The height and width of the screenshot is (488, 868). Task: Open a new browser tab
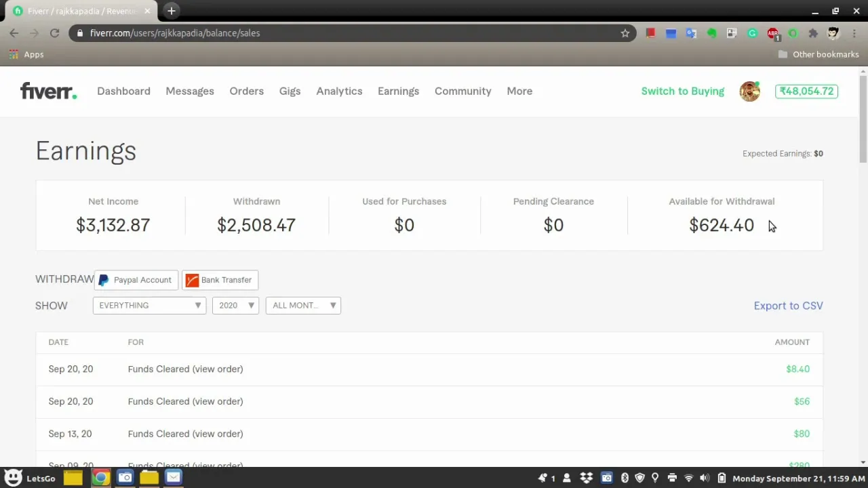(172, 11)
